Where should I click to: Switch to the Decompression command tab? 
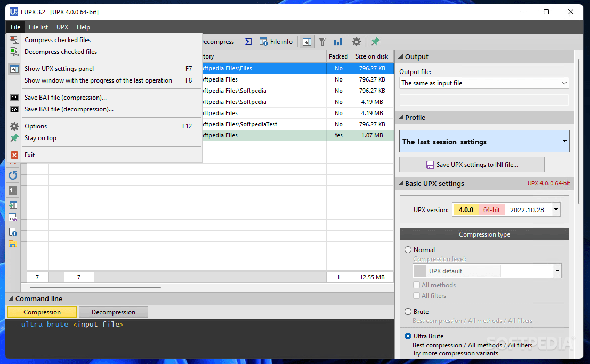click(x=114, y=312)
